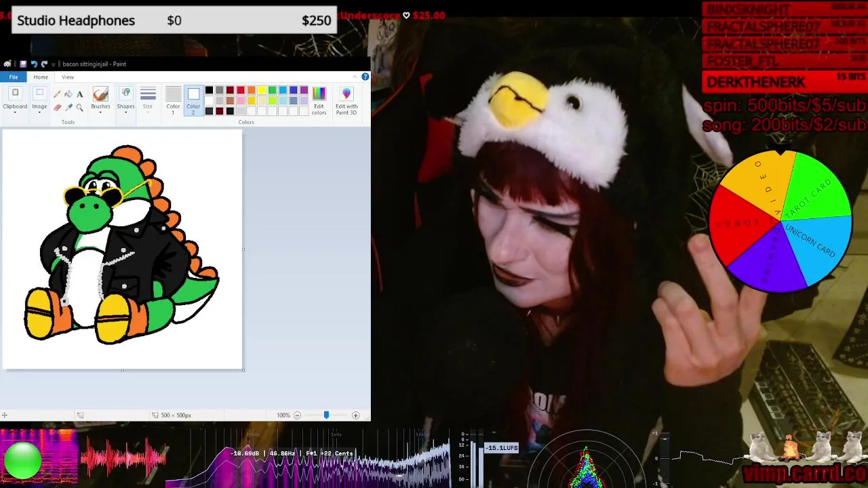This screenshot has height=488, width=868.
Task: Click the '$250' goal amount text
Action: click(x=316, y=20)
